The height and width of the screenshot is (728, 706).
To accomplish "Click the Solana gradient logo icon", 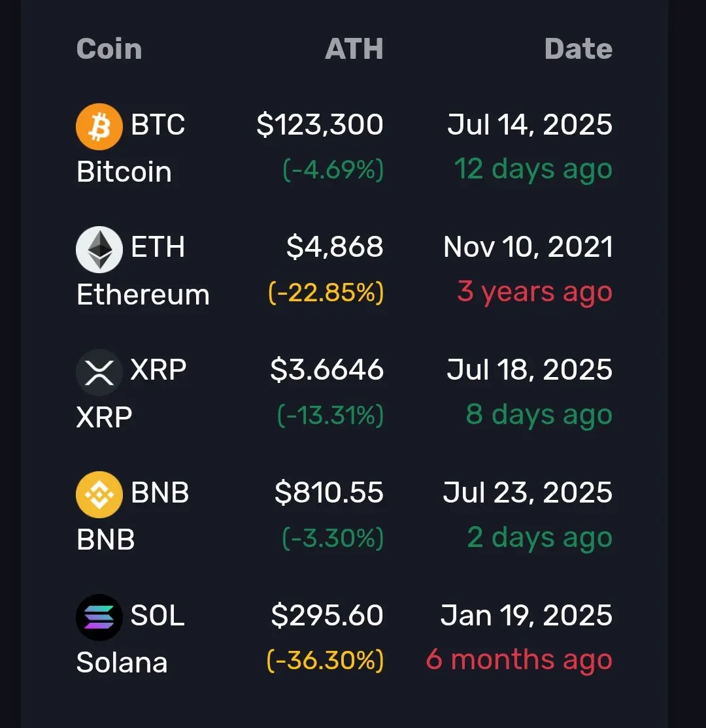I will [99, 618].
